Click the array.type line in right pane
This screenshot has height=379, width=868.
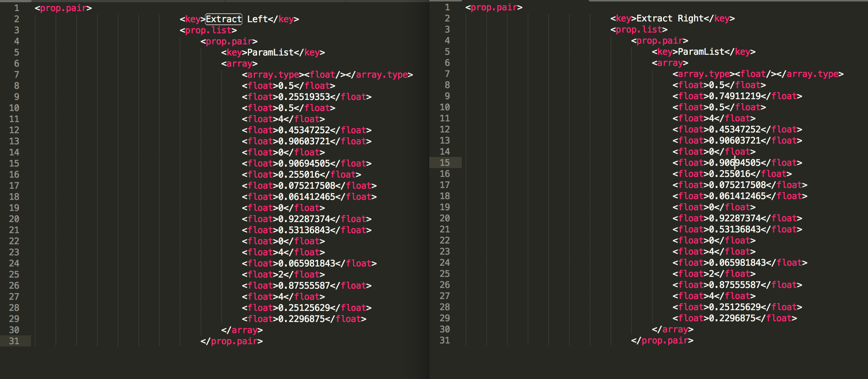(758, 74)
